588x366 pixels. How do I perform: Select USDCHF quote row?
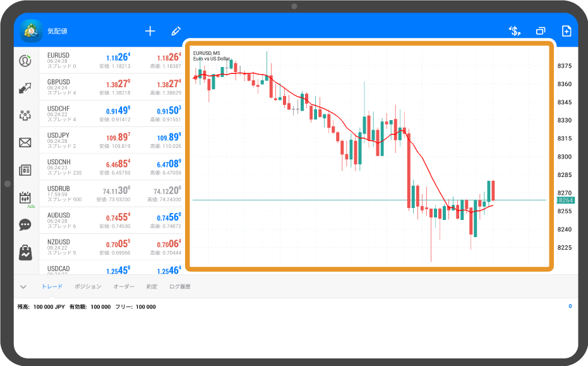point(111,113)
